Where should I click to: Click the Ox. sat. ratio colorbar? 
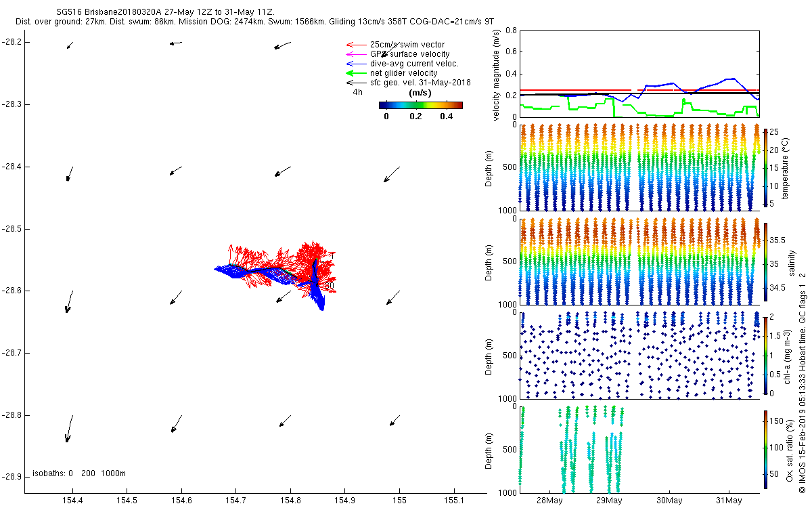(765, 449)
